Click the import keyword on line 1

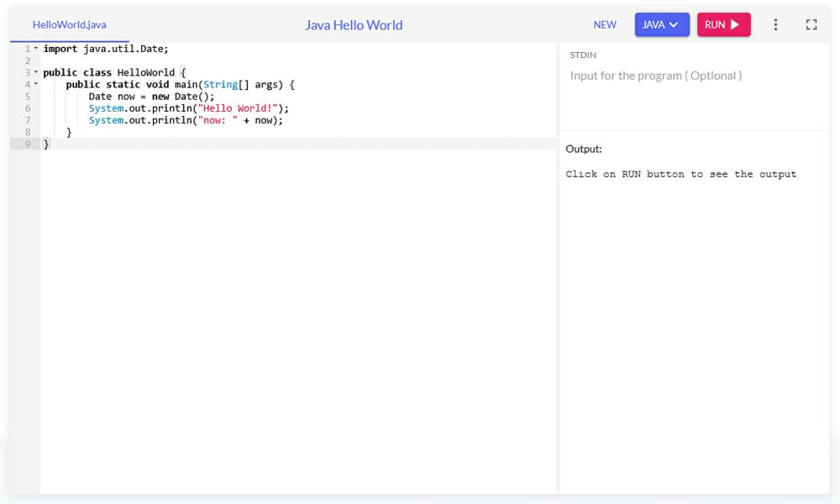point(60,49)
